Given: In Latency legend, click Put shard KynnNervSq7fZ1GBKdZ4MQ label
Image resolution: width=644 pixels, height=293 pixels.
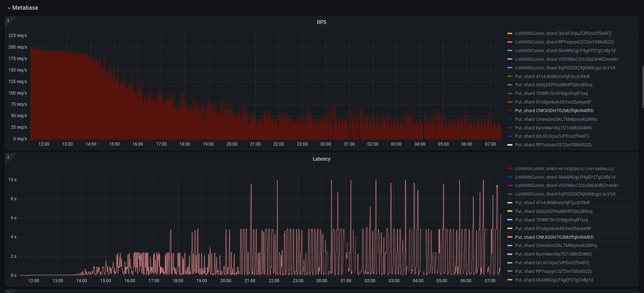Looking at the screenshot, I should click(553, 254).
